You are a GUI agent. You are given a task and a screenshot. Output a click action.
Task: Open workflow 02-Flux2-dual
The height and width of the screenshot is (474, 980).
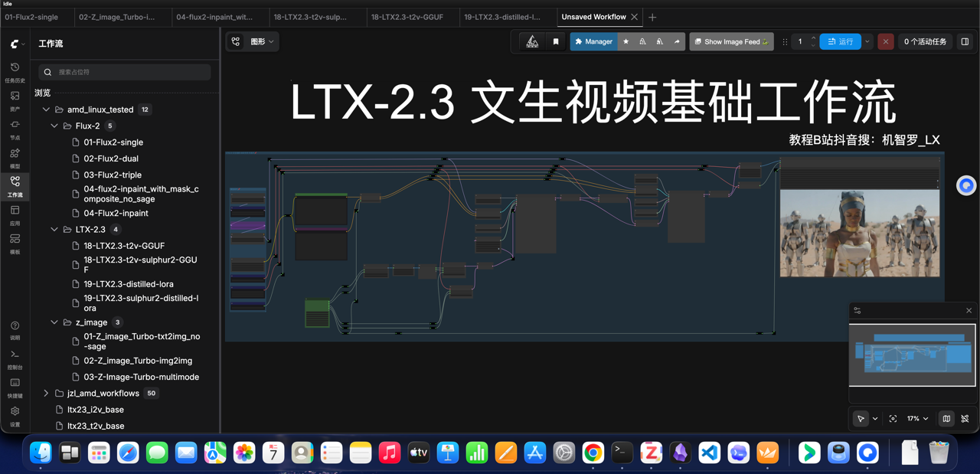coord(111,159)
